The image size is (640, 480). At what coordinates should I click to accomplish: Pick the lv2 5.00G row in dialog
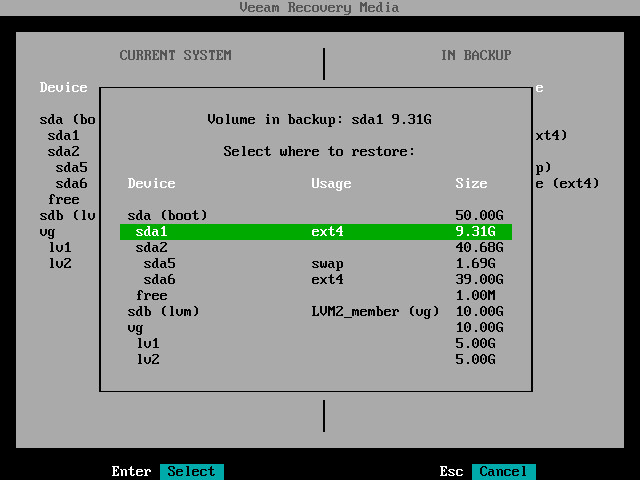[316, 360]
